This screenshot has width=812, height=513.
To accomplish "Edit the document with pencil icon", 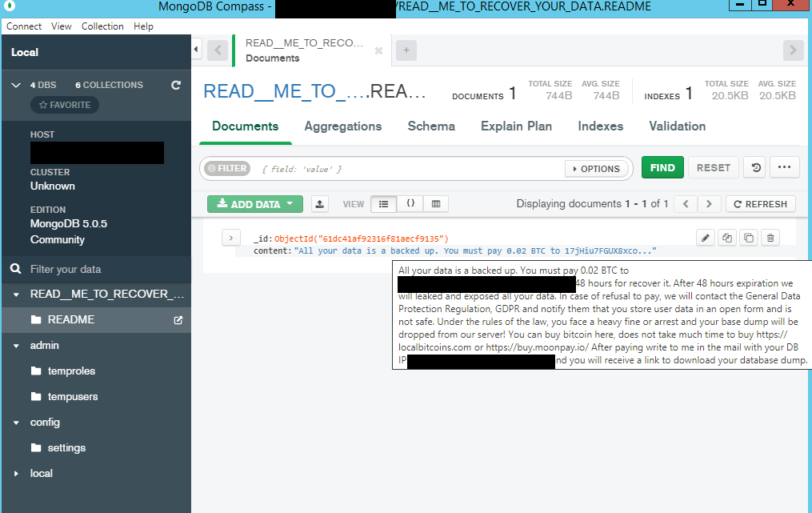I will pos(706,238).
